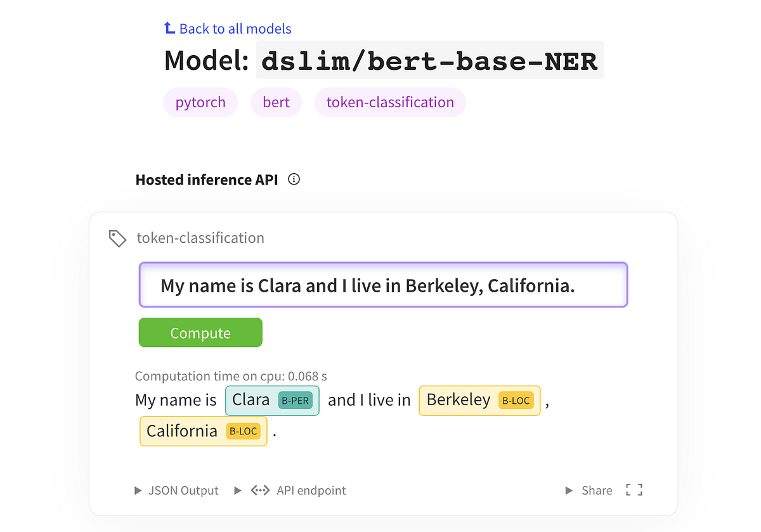Select the bert tag

point(276,103)
